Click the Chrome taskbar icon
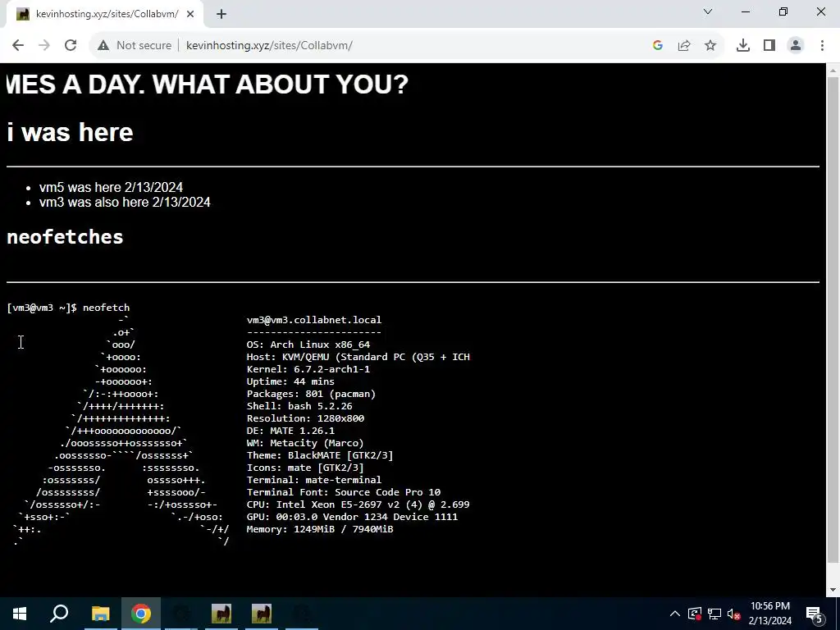The image size is (840, 630). click(x=141, y=614)
